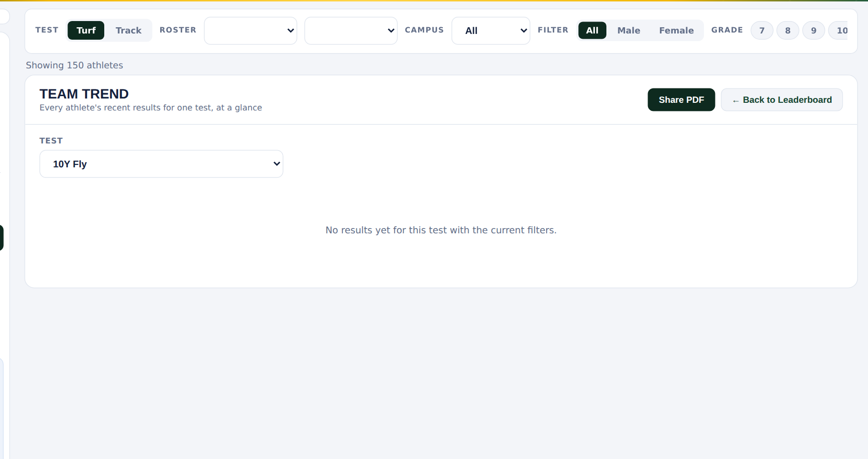Expand the Campus dropdown showing All
The image size is (868, 459).
coord(491,31)
